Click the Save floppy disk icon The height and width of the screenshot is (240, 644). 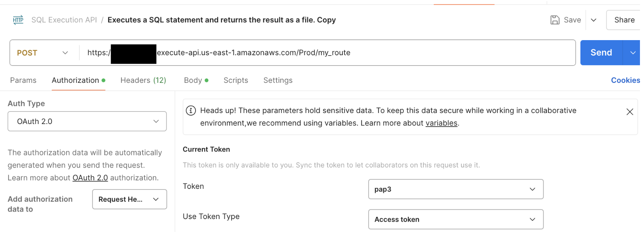pyautogui.click(x=555, y=20)
